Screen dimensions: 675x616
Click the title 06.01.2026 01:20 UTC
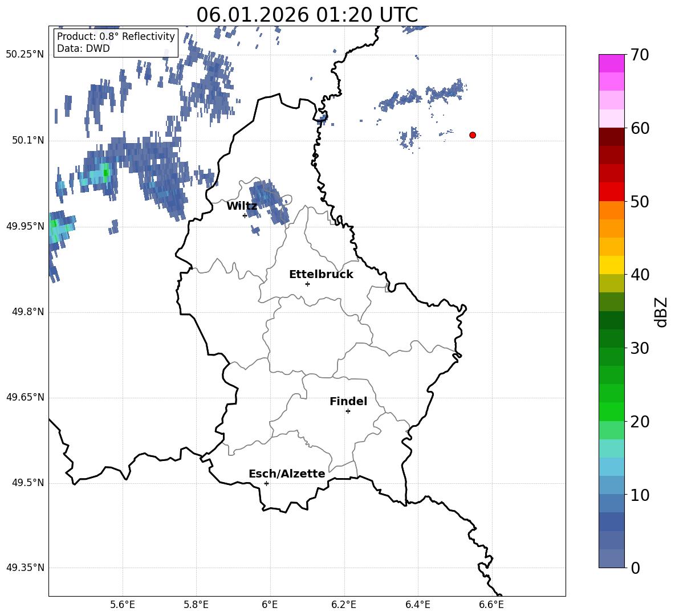307,15
